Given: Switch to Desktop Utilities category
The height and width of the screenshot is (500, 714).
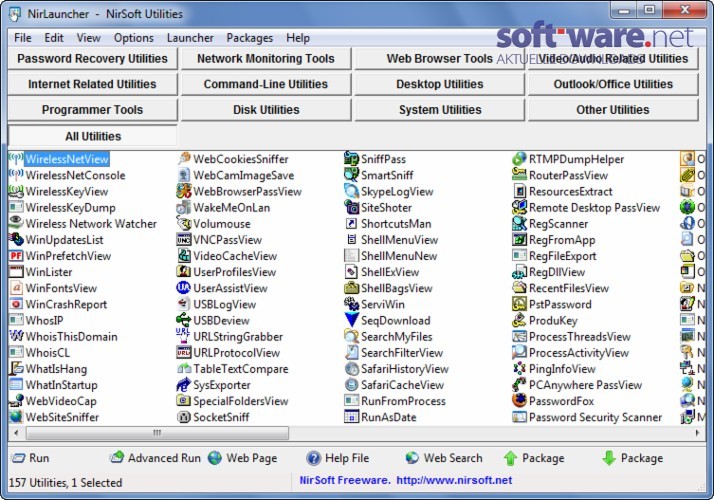Looking at the screenshot, I should pyautogui.click(x=439, y=84).
